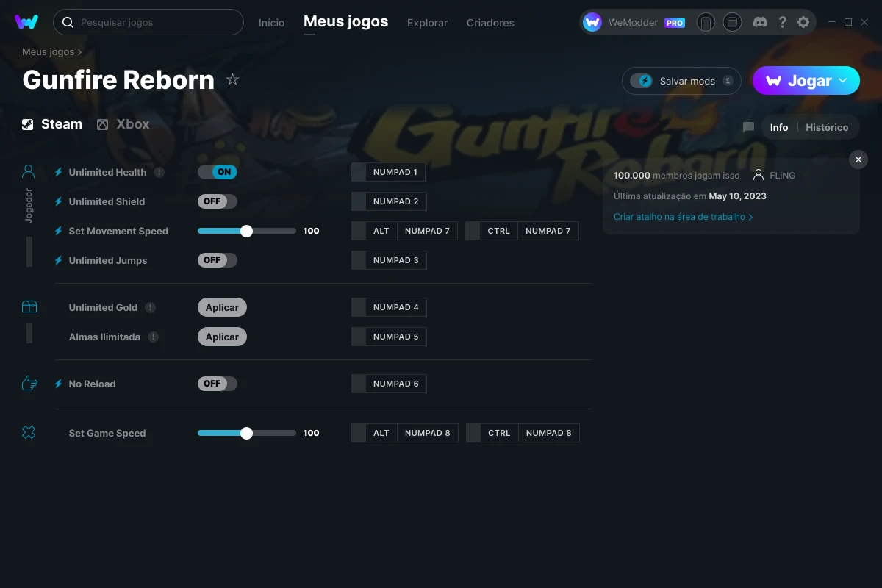
Task: Open the Início tab
Action: coord(271,23)
